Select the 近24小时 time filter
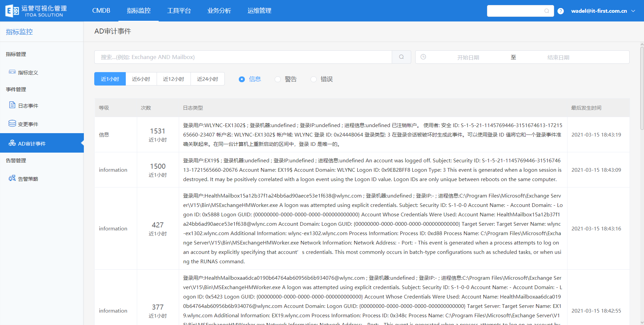The height and width of the screenshot is (325, 644). point(208,79)
